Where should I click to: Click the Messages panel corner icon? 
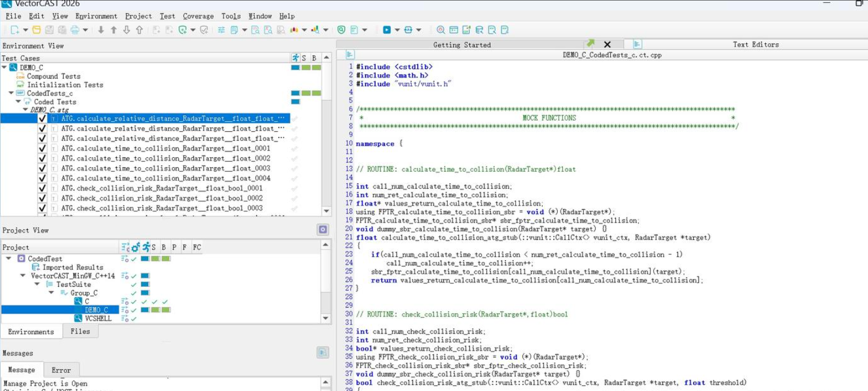323,352
